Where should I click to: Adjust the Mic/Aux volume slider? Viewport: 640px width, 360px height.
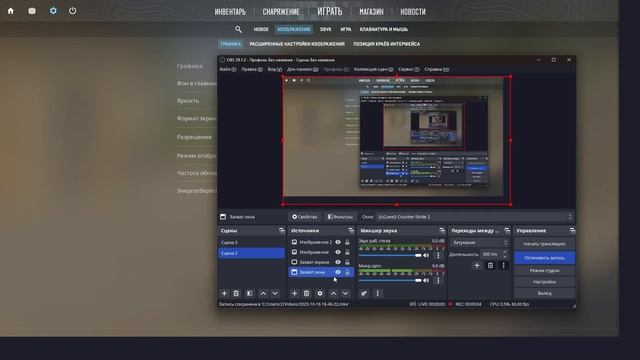click(x=390, y=280)
